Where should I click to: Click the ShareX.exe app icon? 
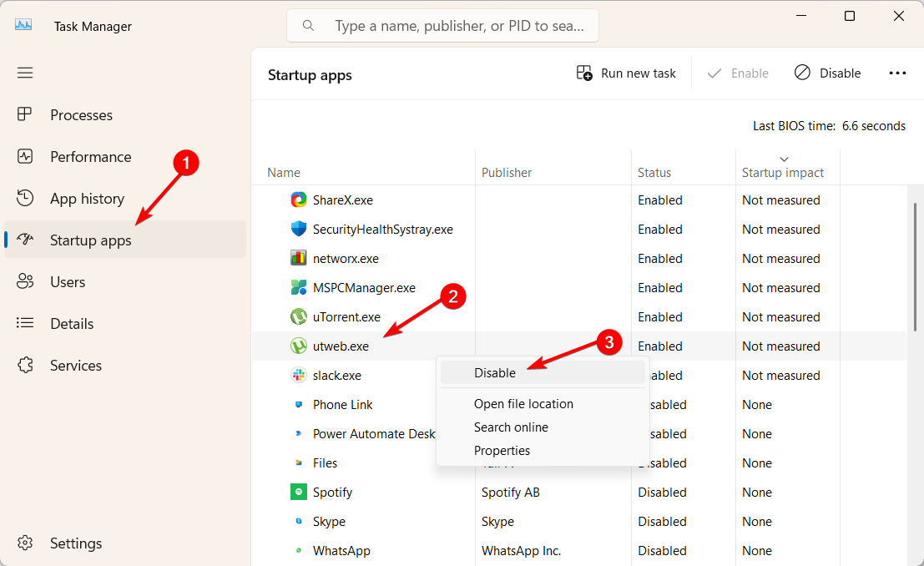point(299,200)
